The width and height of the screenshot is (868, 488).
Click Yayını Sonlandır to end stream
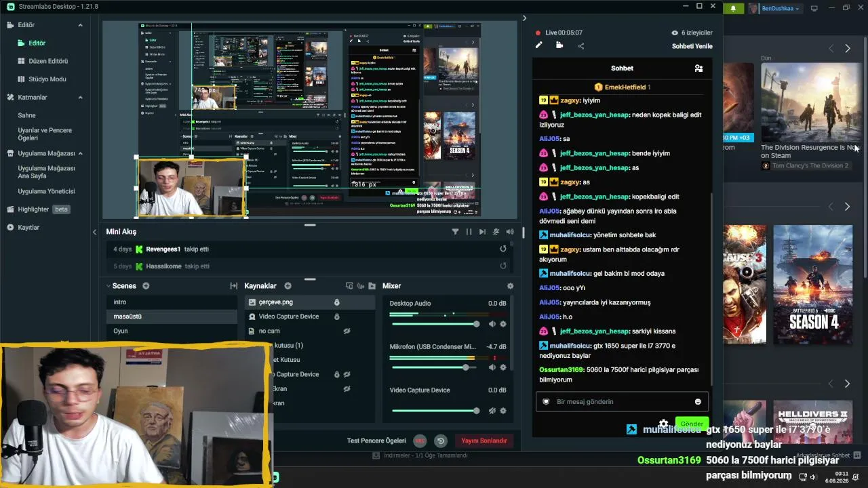pyautogui.click(x=484, y=441)
